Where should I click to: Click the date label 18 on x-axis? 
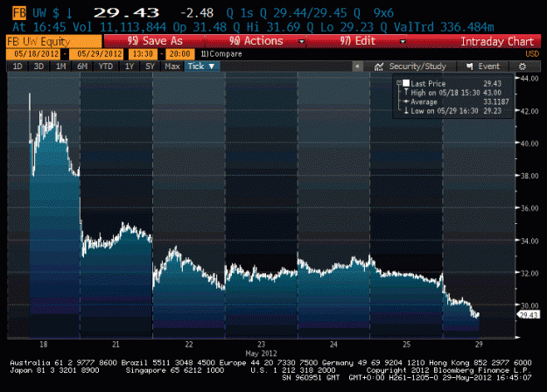pyautogui.click(x=43, y=345)
